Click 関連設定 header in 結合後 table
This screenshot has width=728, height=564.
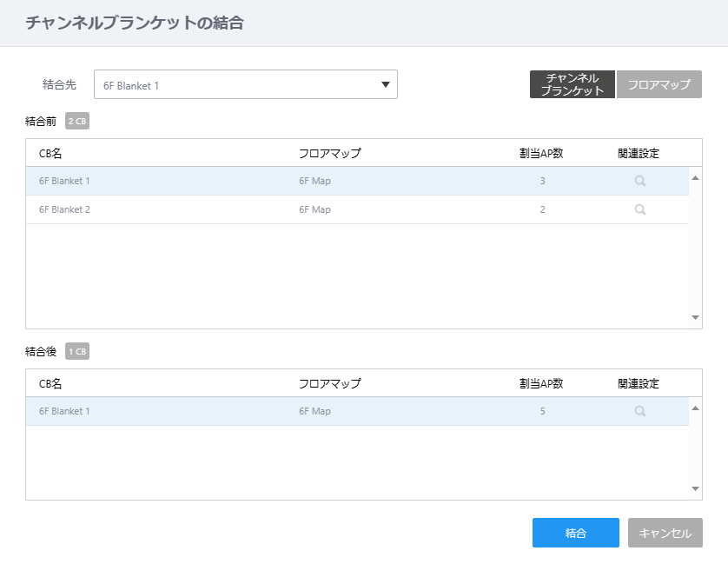point(639,384)
